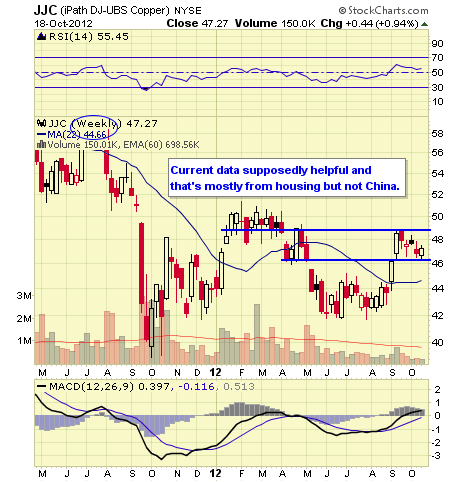Click the 48 label on price axis

pyautogui.click(x=437, y=239)
